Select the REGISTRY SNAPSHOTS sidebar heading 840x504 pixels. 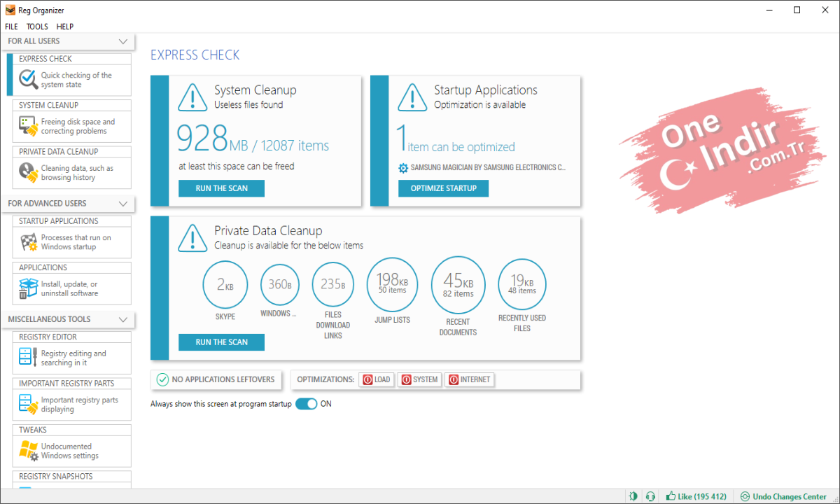[56, 476]
